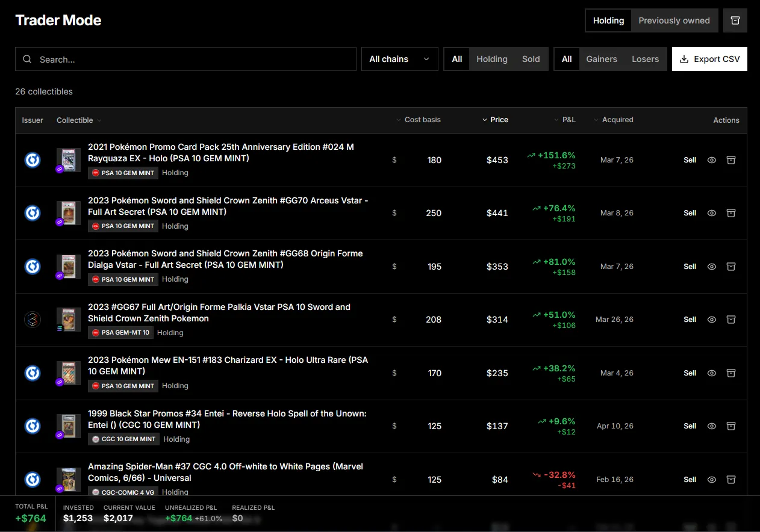760x532 pixels.
Task: Click the issuer logo for Dialga Vstar row
Action: [33, 266]
